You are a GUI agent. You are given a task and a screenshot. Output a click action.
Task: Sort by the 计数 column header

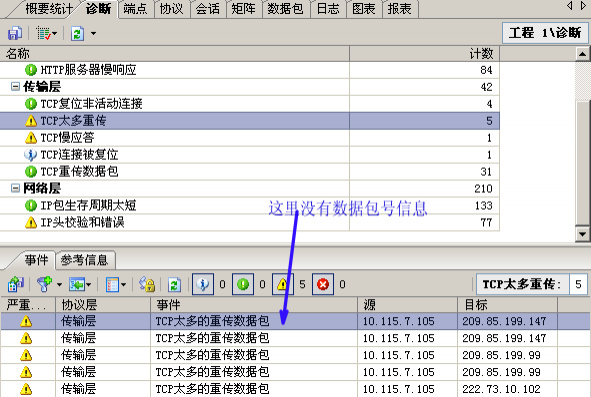(424, 54)
